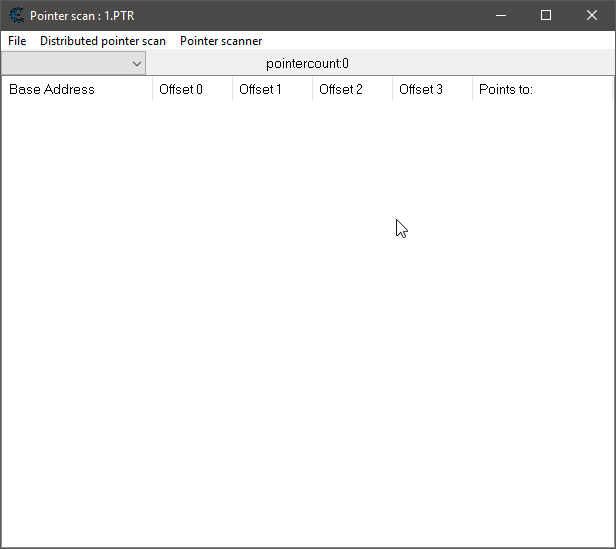Click the empty pointer results list area

300,320
